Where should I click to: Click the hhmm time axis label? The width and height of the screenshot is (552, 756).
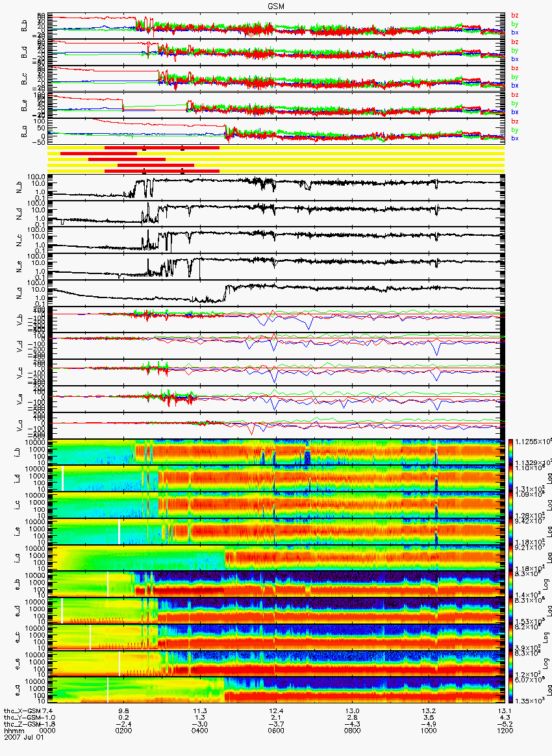click(14, 731)
